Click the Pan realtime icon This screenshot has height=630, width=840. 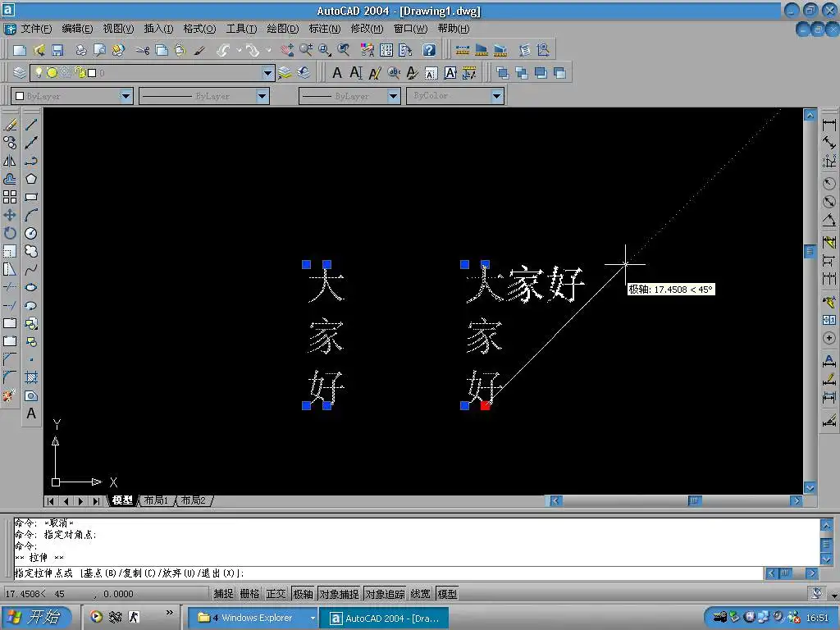pos(286,50)
